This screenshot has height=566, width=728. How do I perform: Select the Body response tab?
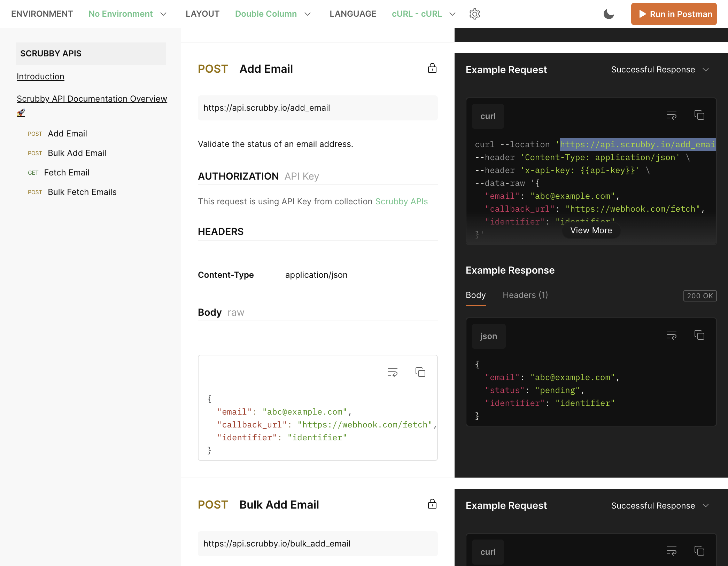pos(475,295)
